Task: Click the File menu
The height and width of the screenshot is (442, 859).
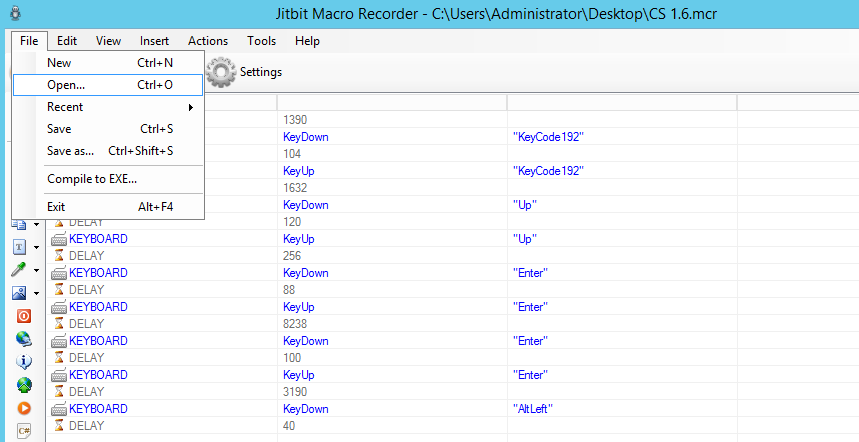Action: coord(29,41)
